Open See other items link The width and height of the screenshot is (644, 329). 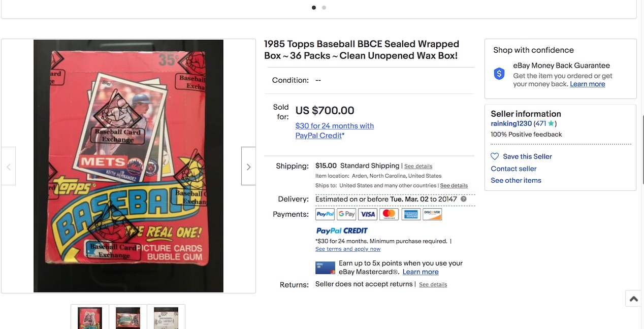click(516, 180)
